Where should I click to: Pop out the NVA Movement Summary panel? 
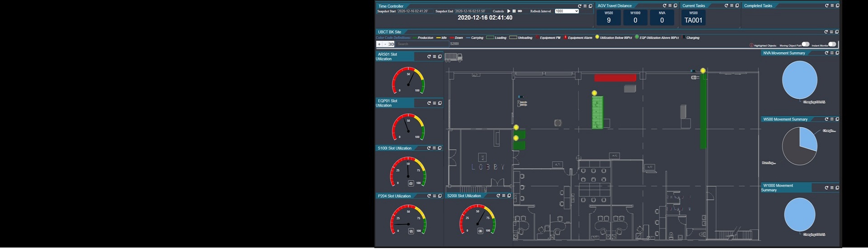(837, 53)
